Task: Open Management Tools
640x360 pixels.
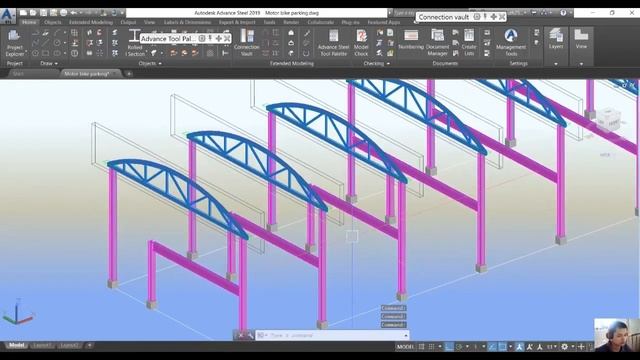Action: (x=511, y=43)
